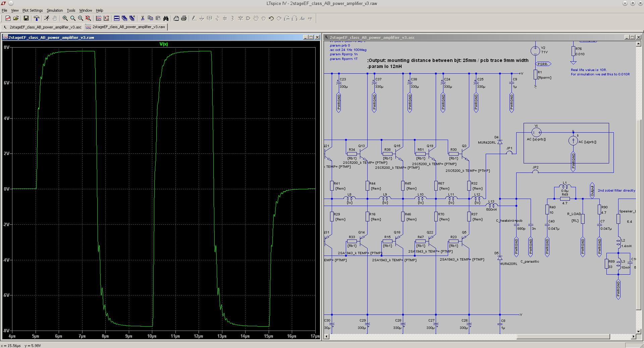Maximize the .raw waveform sub-window

pos(311,37)
